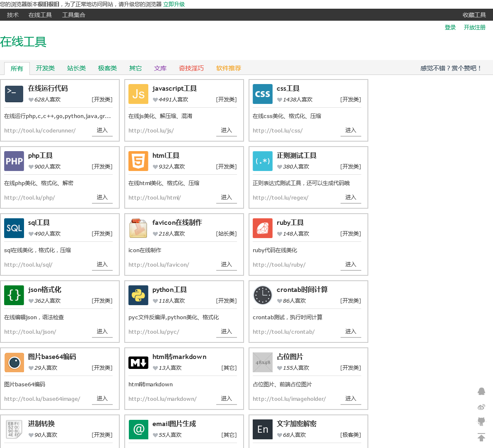Click 进入 for javascript工具
This screenshot has width=493, height=448.
tap(226, 130)
